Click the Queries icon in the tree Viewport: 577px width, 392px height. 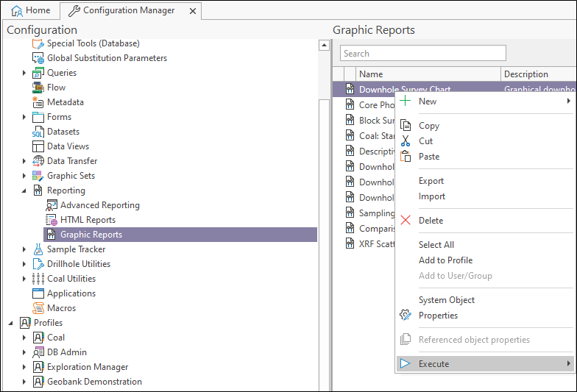click(38, 73)
